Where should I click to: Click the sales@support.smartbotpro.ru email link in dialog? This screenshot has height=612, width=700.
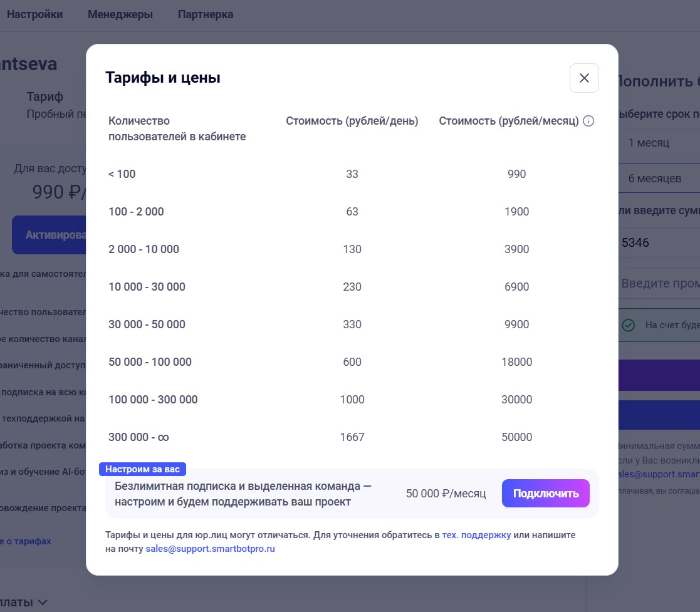pos(210,549)
